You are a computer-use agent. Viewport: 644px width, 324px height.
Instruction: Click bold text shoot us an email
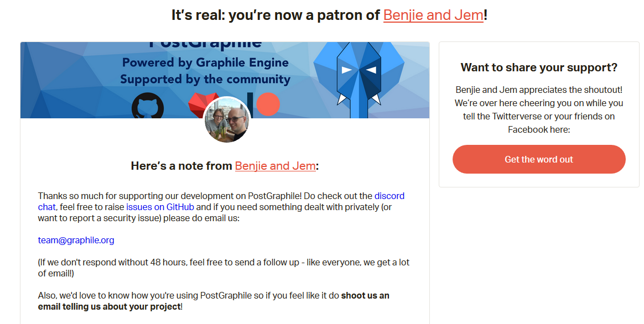coord(214,301)
